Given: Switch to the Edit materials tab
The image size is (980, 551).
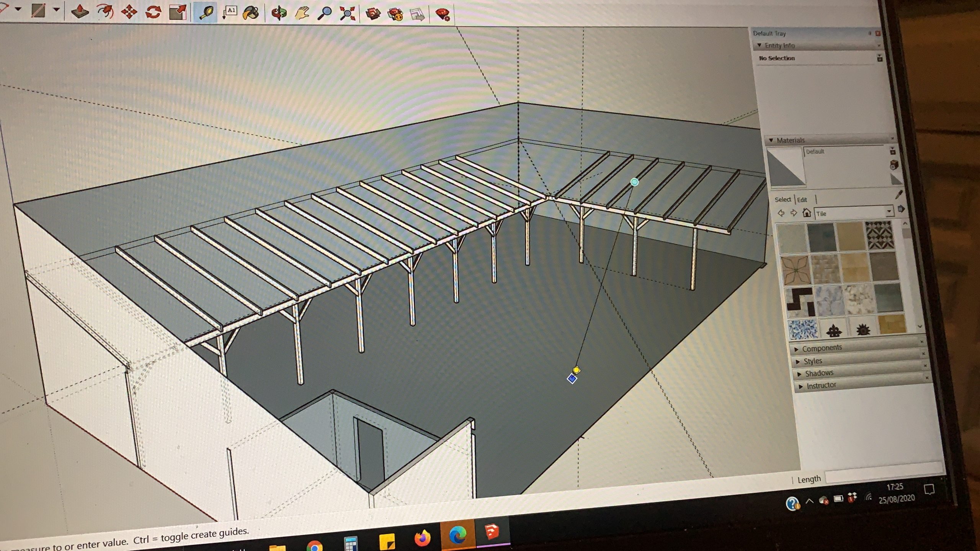Looking at the screenshot, I should pyautogui.click(x=802, y=200).
